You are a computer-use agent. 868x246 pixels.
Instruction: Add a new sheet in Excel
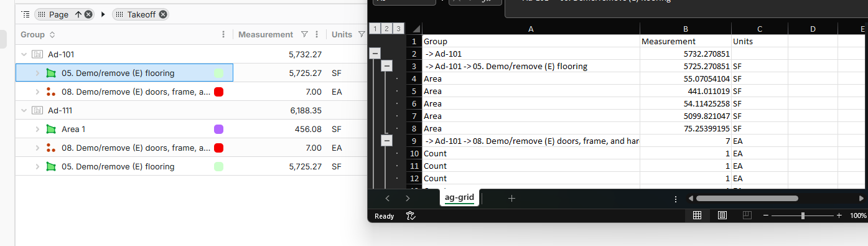pos(511,198)
